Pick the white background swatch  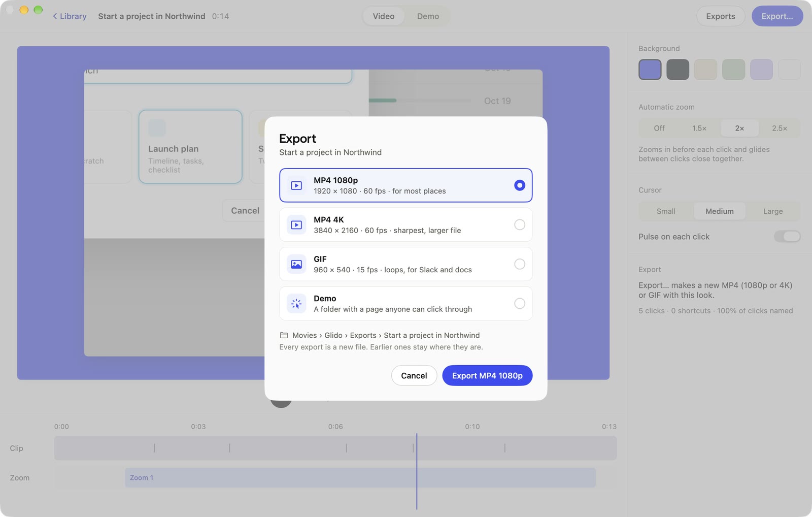click(x=789, y=70)
